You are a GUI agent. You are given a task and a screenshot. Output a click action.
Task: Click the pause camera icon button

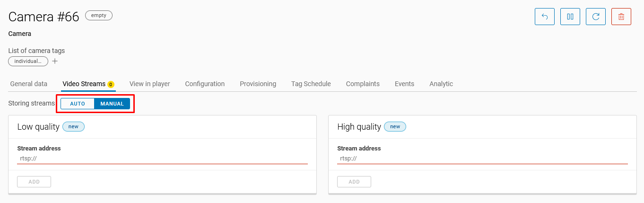570,17
